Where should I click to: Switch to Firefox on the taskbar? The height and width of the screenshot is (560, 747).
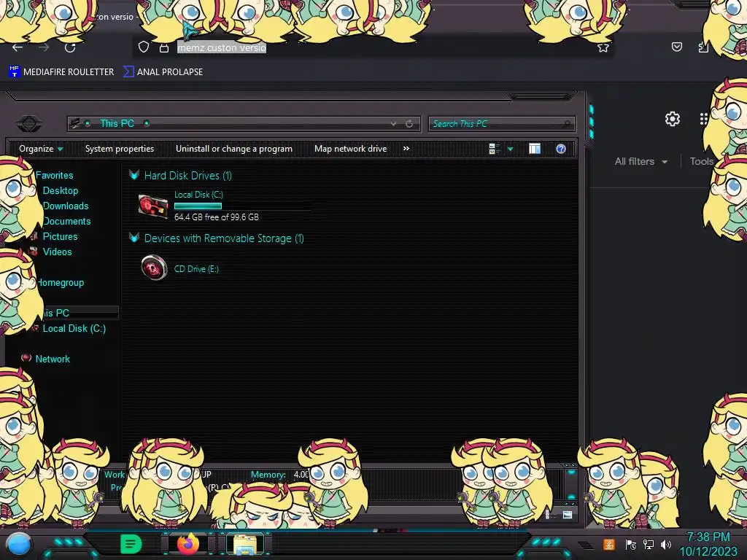pos(187,544)
